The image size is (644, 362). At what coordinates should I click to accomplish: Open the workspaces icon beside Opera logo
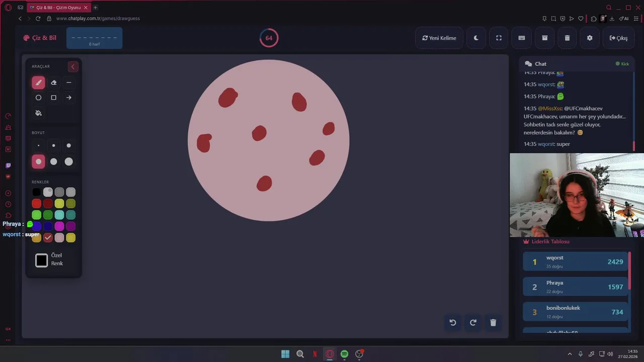(20, 8)
